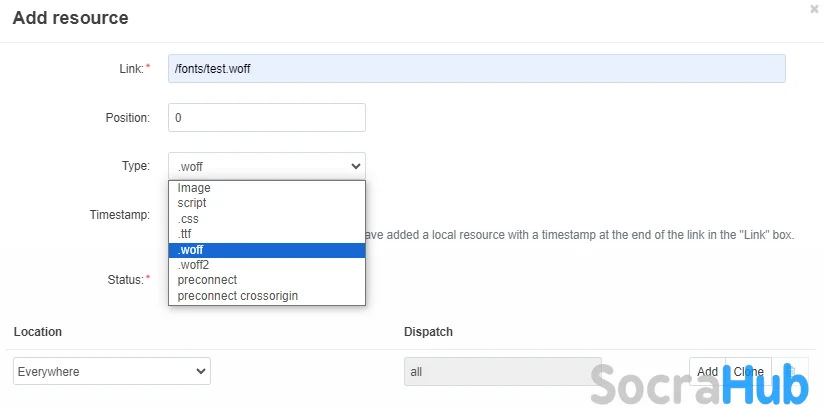This screenshot has width=824, height=408.
Task: Collapse the Type dropdown showing .woff
Action: pyautogui.click(x=266, y=166)
